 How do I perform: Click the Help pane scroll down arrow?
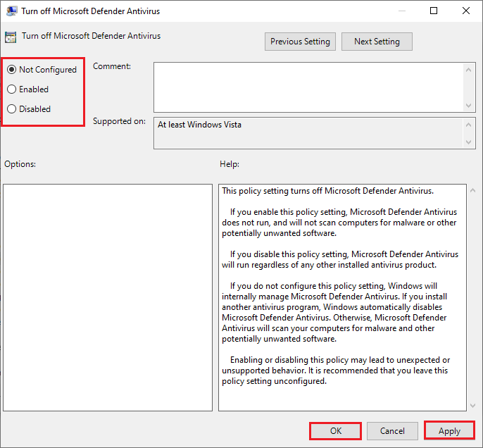pos(473,406)
